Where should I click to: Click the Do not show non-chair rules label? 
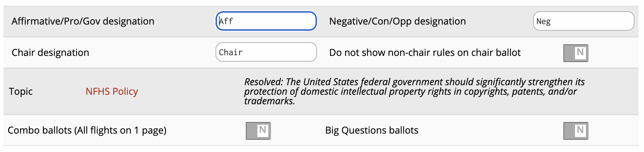pos(425,52)
